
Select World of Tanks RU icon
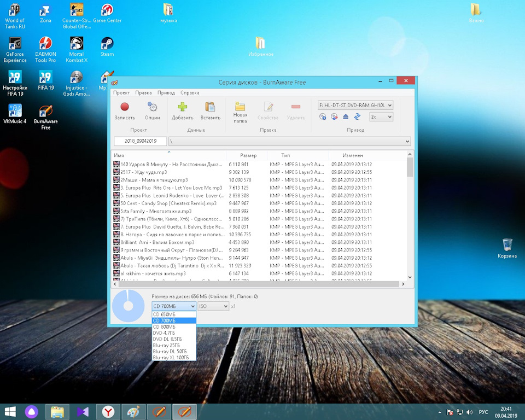tap(15, 16)
